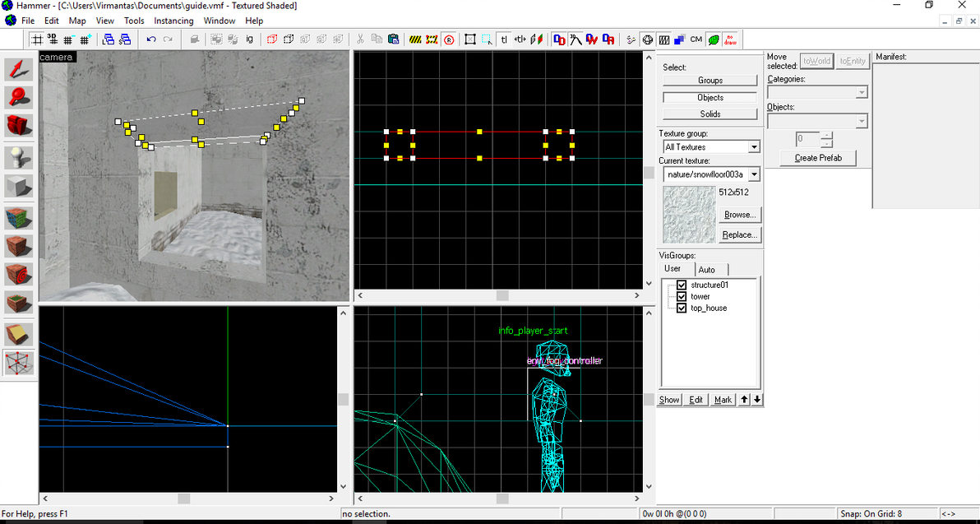
Task: Expand the Categories dropdown
Action: [x=861, y=93]
